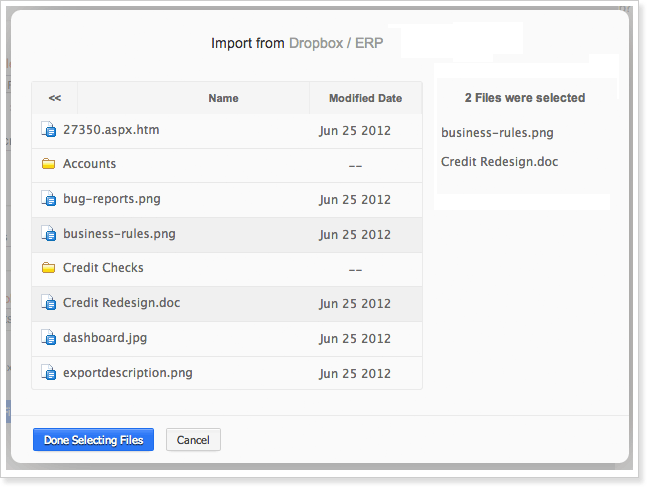The height and width of the screenshot is (488, 650).
Task: Deselect Credit Redesign.doc in the file list
Action: (121, 303)
